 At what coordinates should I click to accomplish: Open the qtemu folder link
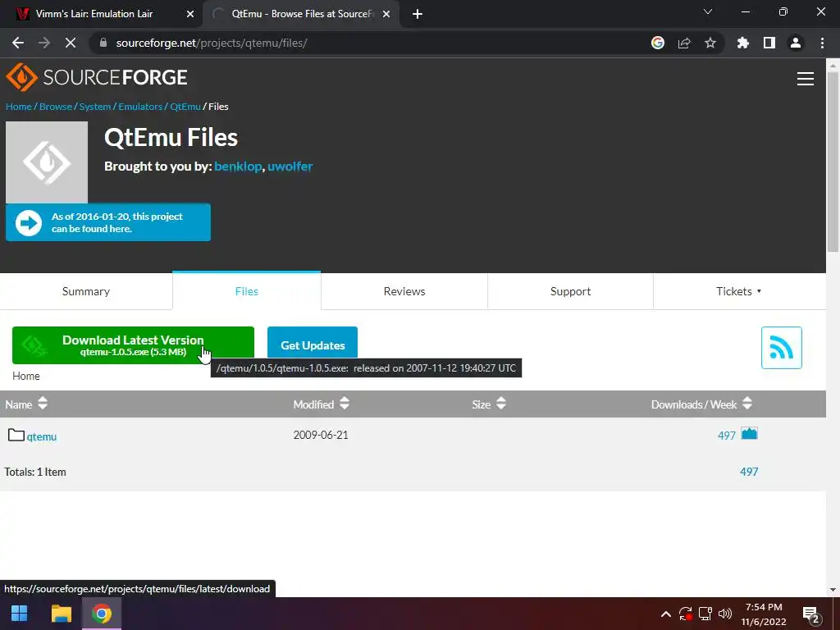(41, 436)
